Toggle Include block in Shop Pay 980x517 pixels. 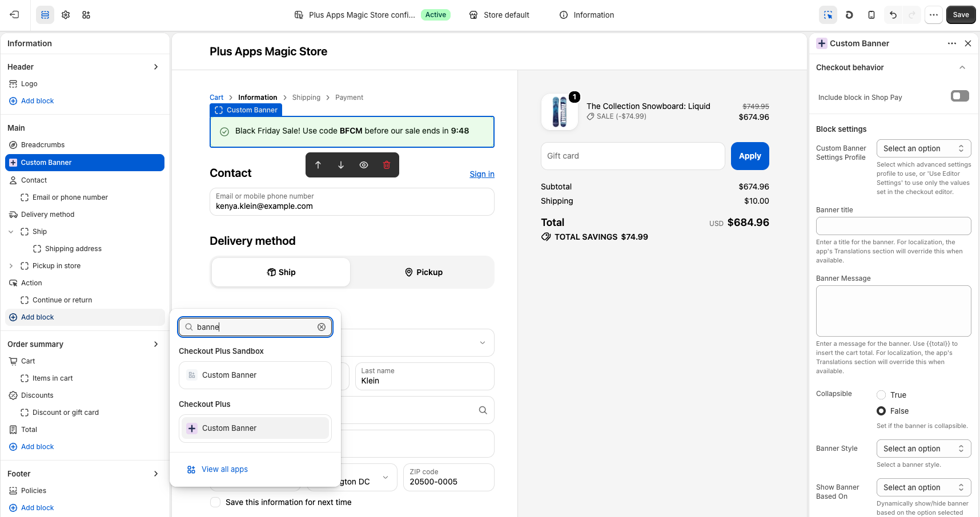(x=960, y=96)
